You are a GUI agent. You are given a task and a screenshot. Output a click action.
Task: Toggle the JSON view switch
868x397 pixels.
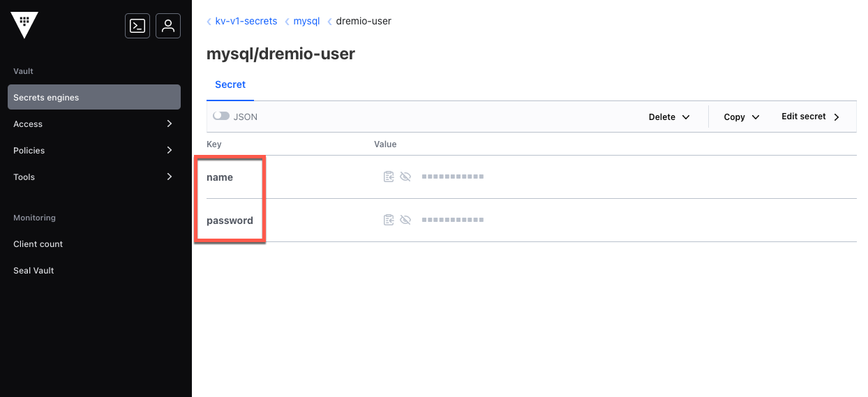coord(221,117)
